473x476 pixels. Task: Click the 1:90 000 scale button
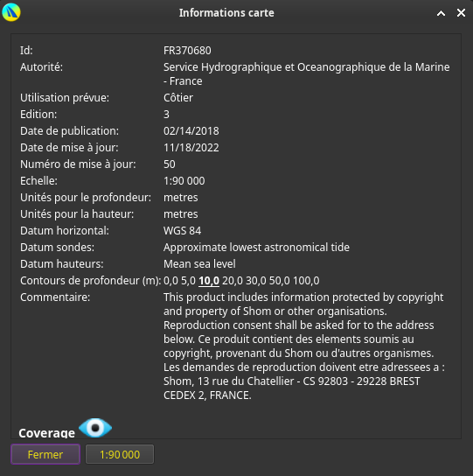[x=120, y=454]
